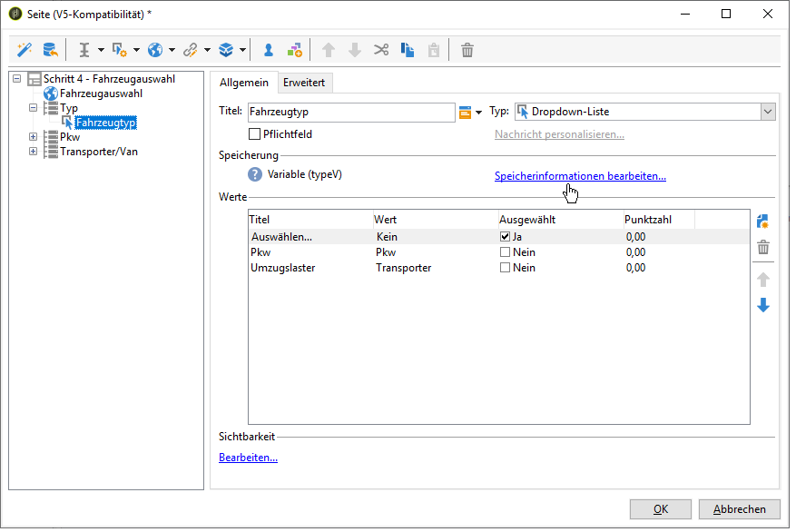796x532 pixels.
Task: Click the blue globe toolbar icon
Action: (x=155, y=50)
